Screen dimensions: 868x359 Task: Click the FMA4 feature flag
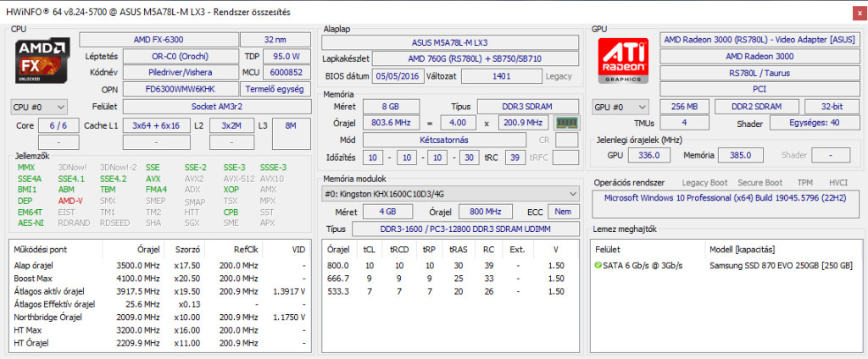click(x=156, y=190)
